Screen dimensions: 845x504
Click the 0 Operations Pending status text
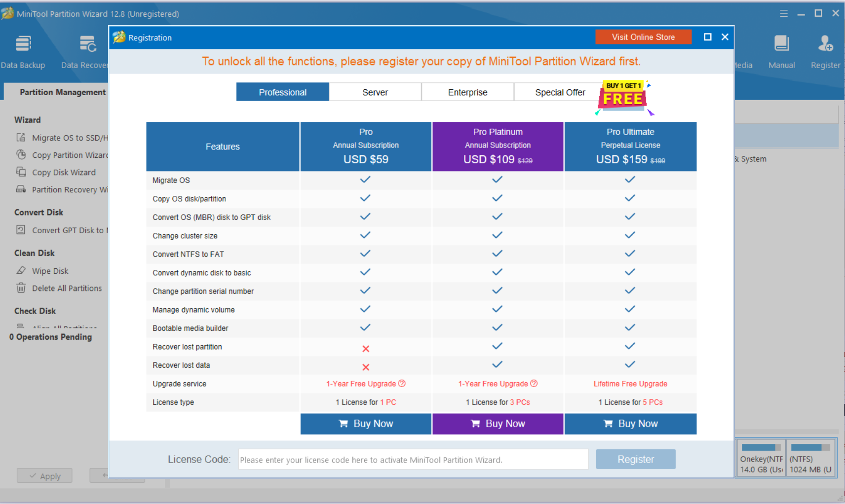(x=50, y=337)
